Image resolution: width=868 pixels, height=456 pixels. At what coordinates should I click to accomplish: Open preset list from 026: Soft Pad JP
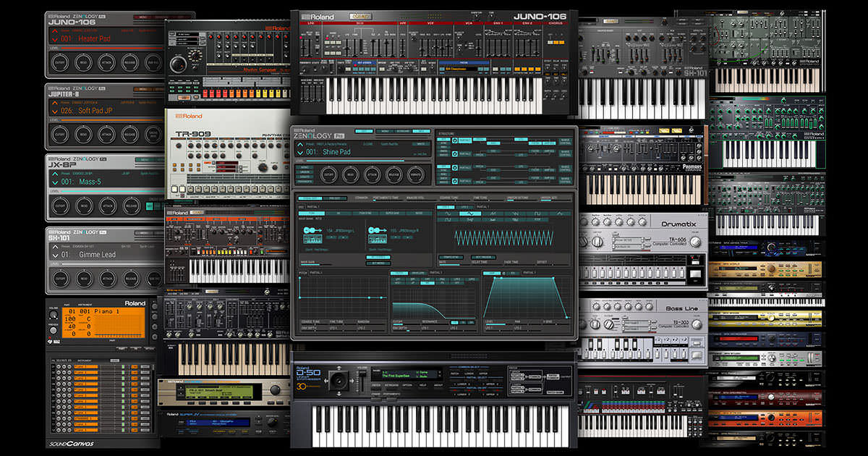[x=85, y=111]
